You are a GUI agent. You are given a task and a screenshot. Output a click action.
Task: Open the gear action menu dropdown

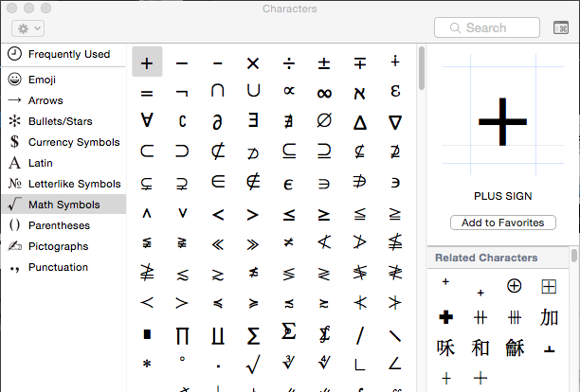[28, 28]
